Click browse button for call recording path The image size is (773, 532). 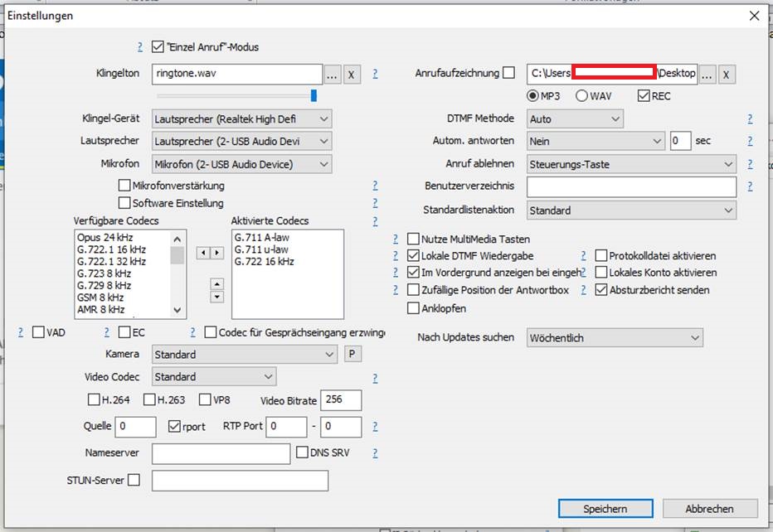pos(707,74)
